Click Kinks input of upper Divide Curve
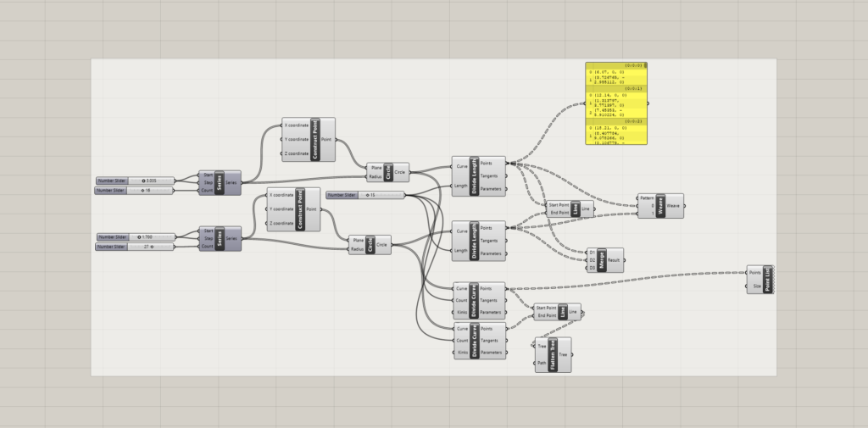Viewport: 868px width, 428px height. pyautogui.click(x=462, y=312)
